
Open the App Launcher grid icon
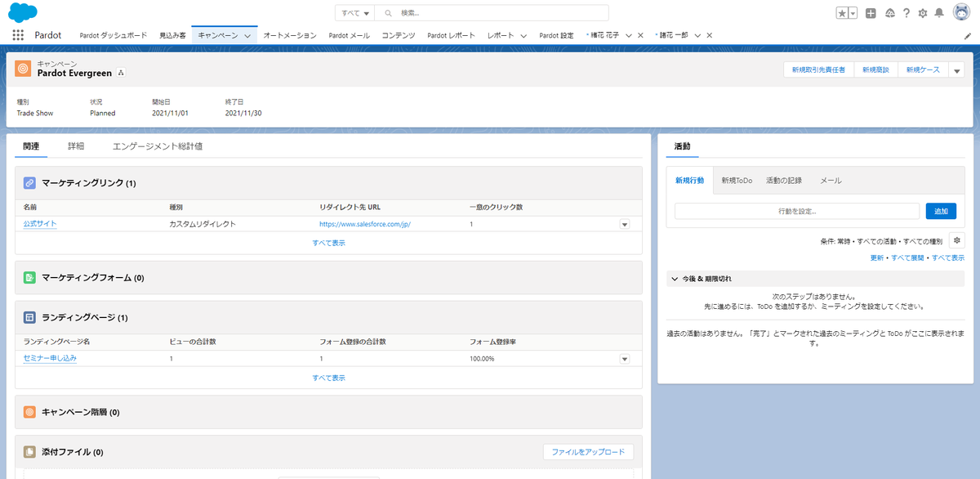[x=18, y=35]
